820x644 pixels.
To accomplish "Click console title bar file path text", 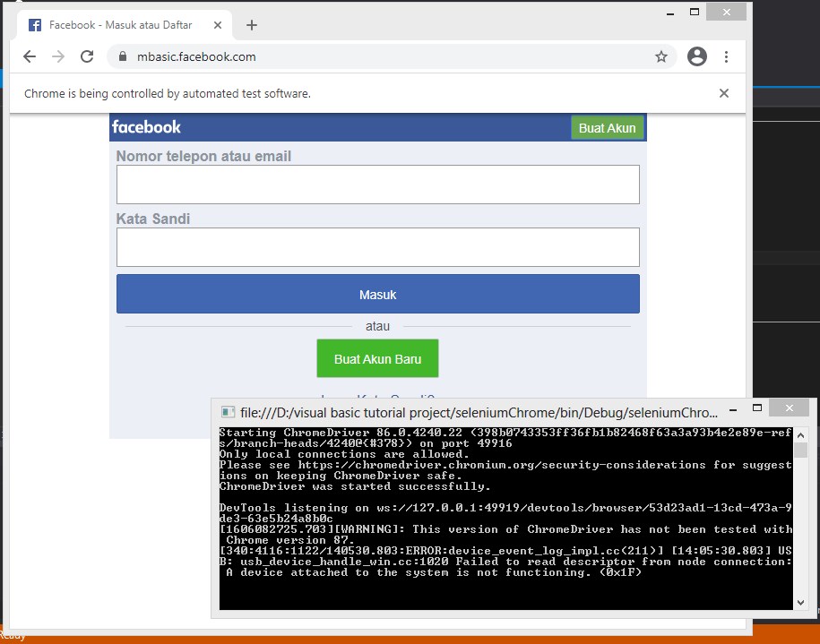I will click(x=479, y=412).
